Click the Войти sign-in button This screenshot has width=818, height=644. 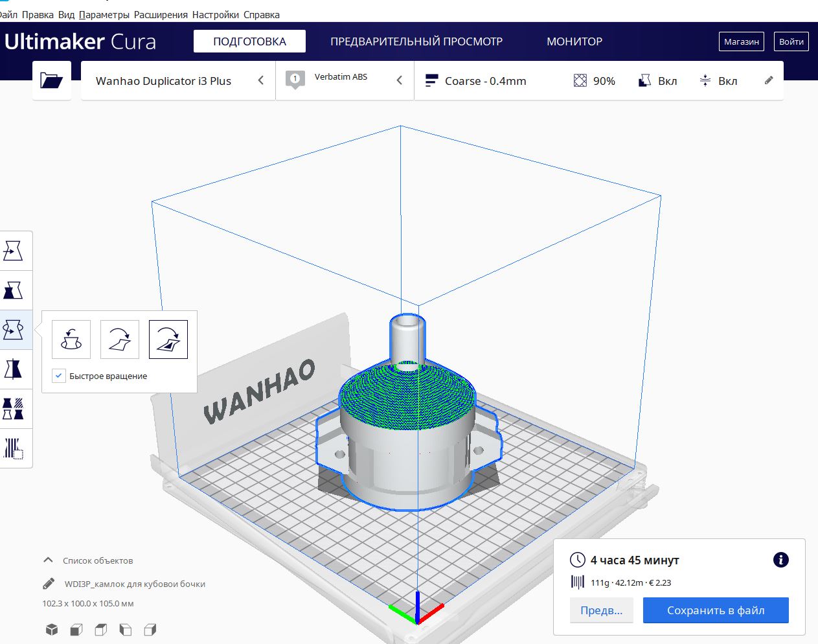pos(791,41)
